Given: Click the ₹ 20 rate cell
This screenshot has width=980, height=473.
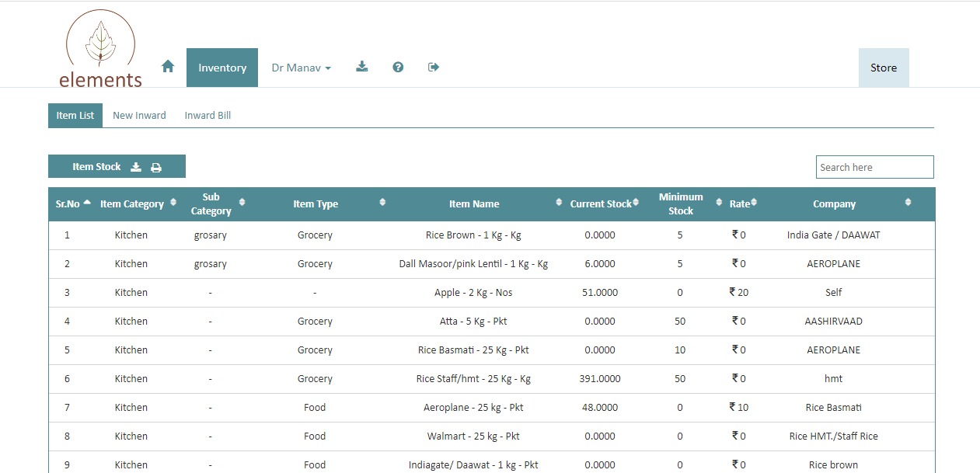Looking at the screenshot, I should 739,293.
